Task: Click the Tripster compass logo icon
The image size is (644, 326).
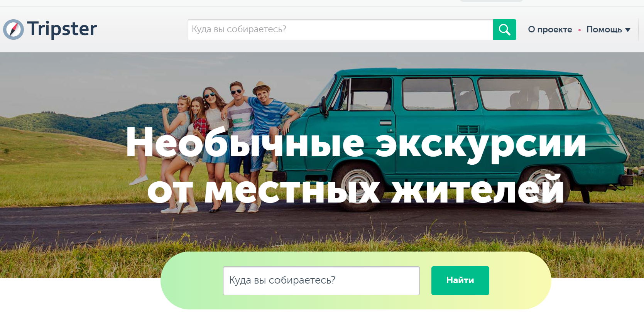Action: pos(14,30)
